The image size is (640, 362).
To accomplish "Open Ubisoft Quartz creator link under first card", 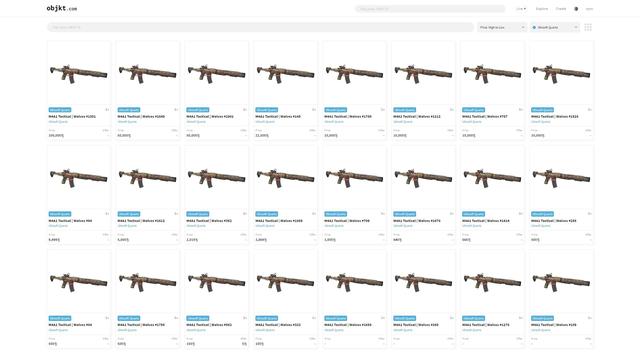I will click(58, 122).
